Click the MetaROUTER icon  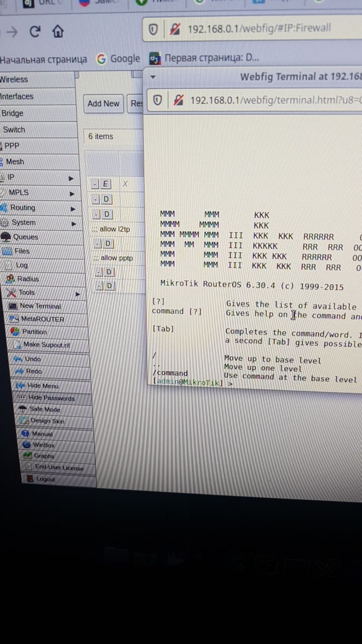pos(15,319)
